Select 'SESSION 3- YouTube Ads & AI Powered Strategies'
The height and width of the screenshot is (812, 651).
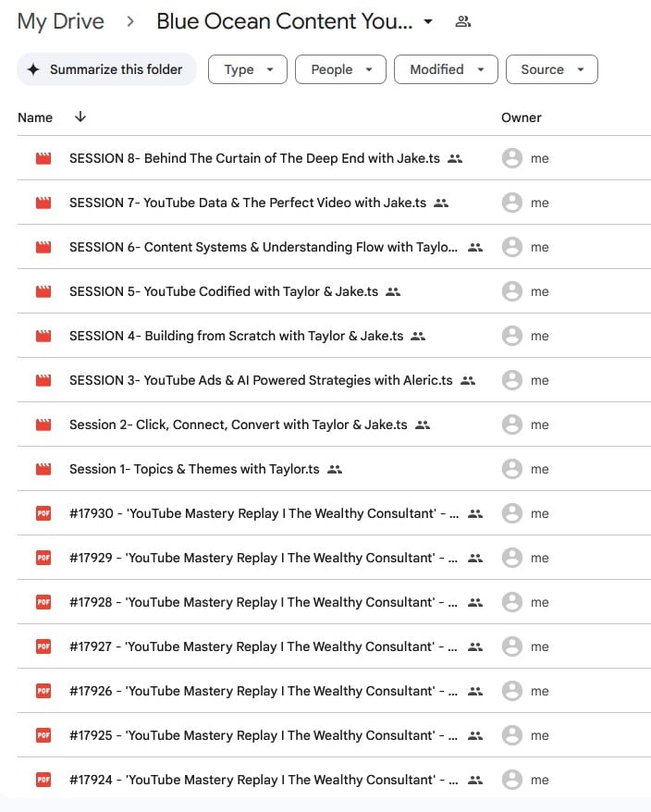(261, 381)
